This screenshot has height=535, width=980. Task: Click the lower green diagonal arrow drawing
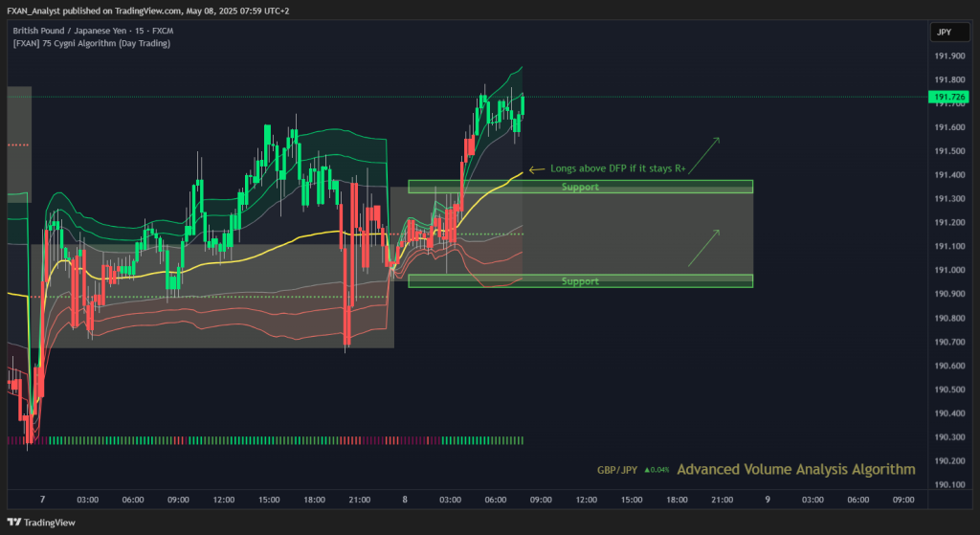pos(703,248)
